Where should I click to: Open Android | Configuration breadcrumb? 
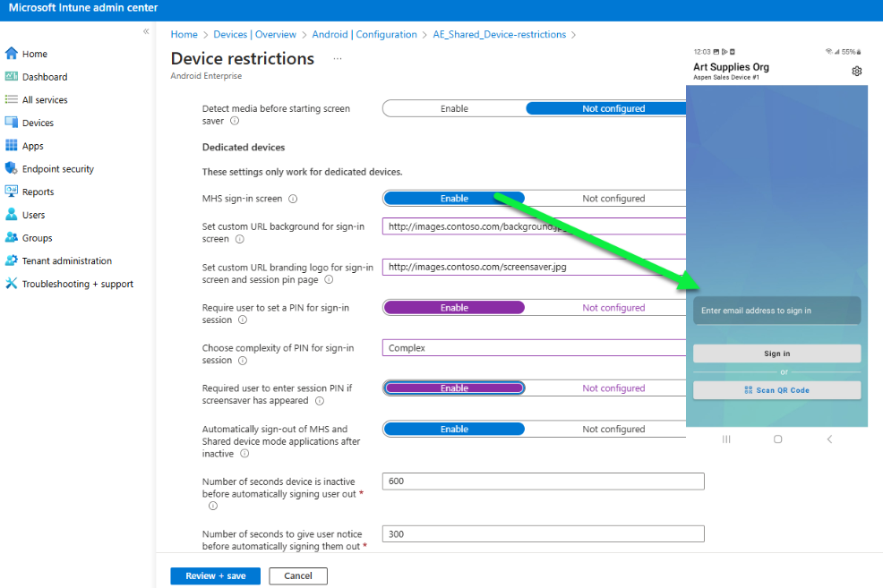pyautogui.click(x=364, y=34)
